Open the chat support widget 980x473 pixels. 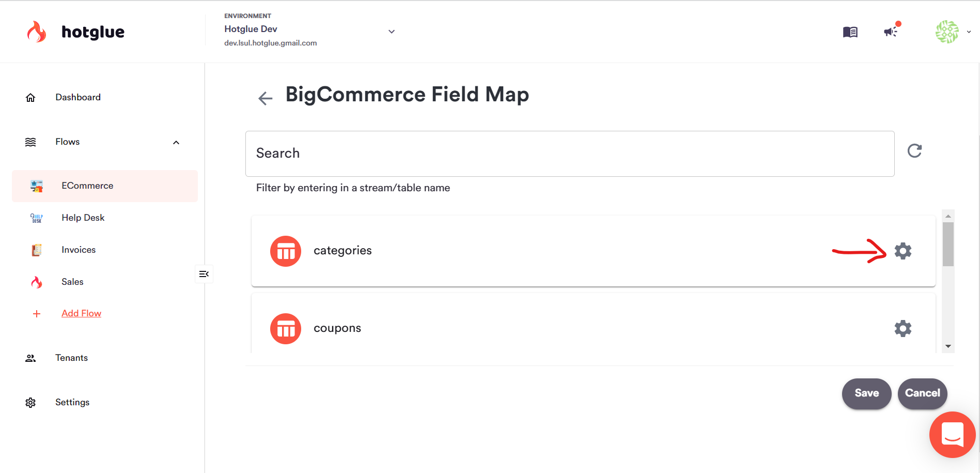click(952, 435)
